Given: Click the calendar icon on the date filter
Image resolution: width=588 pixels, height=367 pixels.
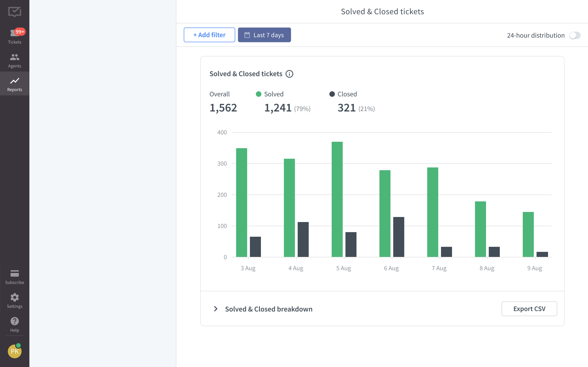Looking at the screenshot, I should (x=247, y=35).
